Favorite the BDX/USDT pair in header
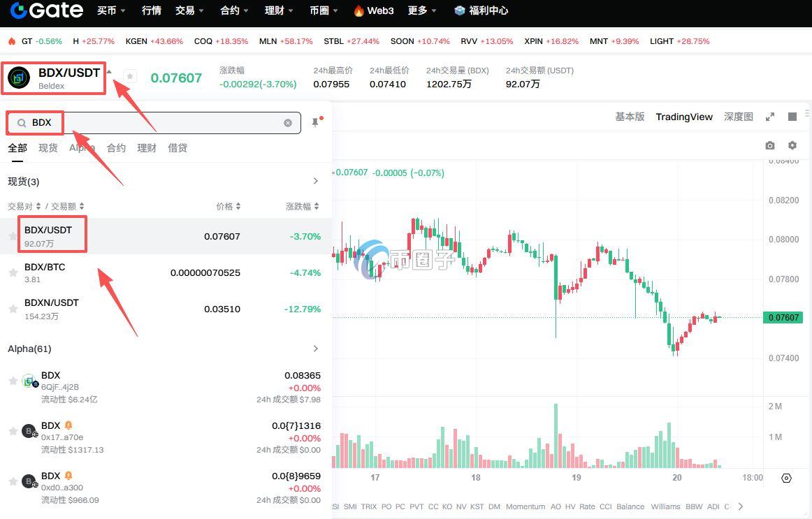 130,76
